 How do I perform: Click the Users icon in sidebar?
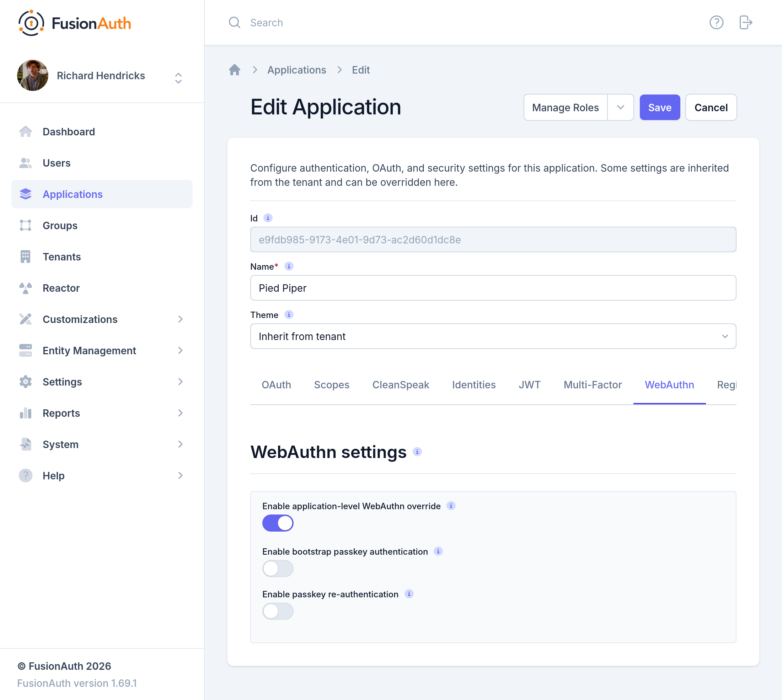pos(25,163)
